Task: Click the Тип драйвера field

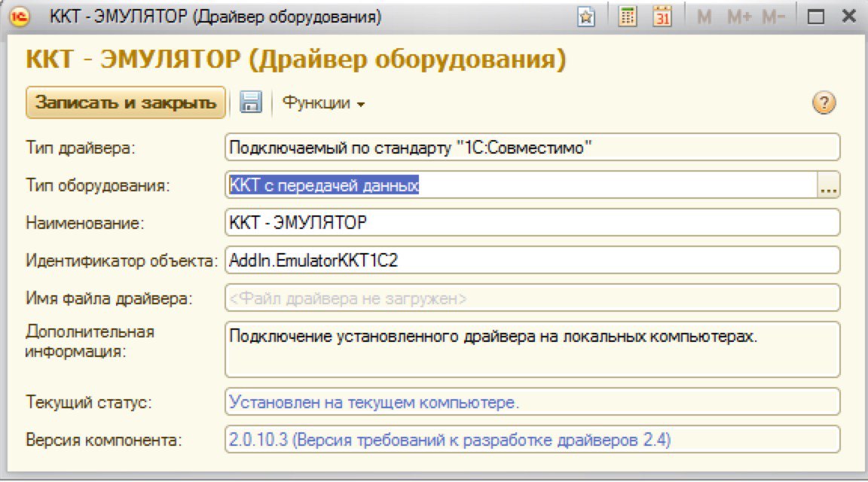Action: pyautogui.click(x=533, y=148)
